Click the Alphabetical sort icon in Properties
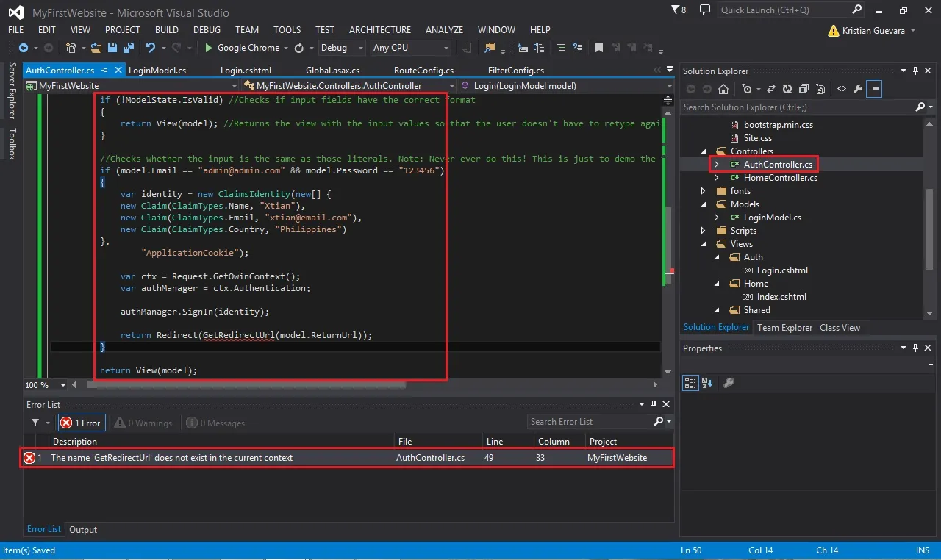This screenshot has height=560, width=941. click(x=707, y=383)
